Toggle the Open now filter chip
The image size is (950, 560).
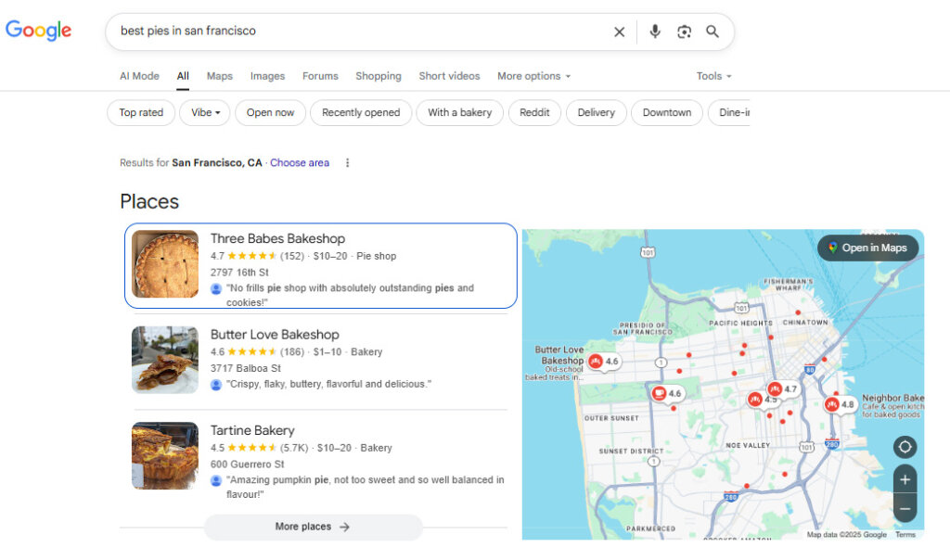[x=270, y=113]
